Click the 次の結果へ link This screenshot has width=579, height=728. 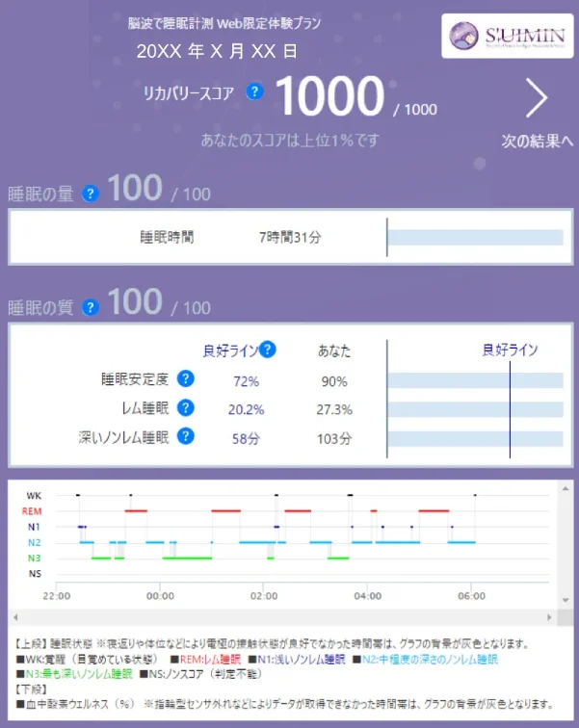tap(538, 142)
